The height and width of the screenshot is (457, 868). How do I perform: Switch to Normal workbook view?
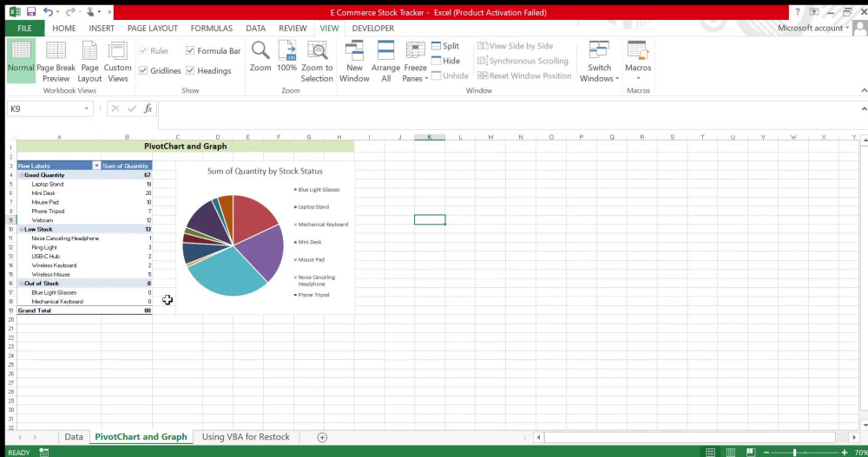21,61
